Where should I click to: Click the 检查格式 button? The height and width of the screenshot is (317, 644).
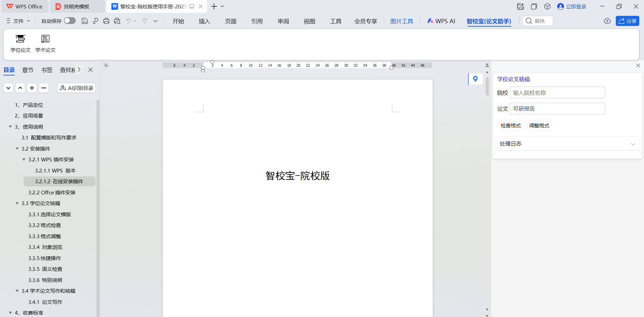(x=510, y=126)
